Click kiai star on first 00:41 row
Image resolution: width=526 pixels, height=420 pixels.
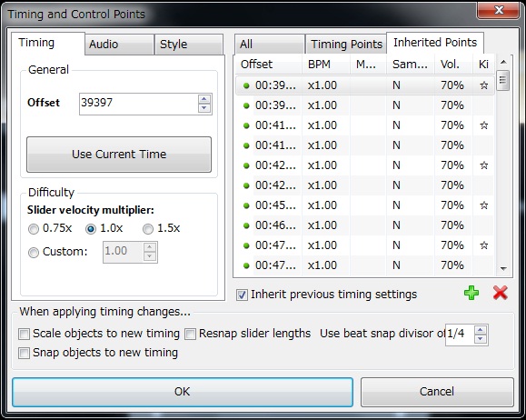pos(483,125)
